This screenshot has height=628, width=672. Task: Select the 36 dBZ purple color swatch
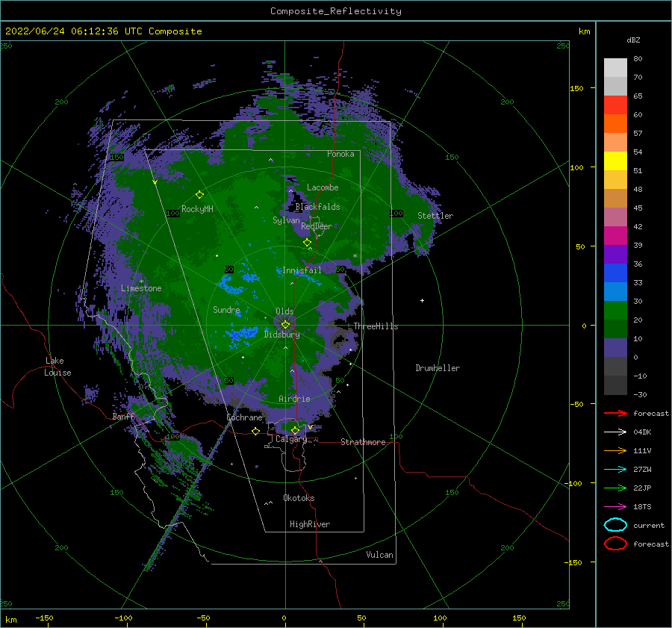click(615, 254)
